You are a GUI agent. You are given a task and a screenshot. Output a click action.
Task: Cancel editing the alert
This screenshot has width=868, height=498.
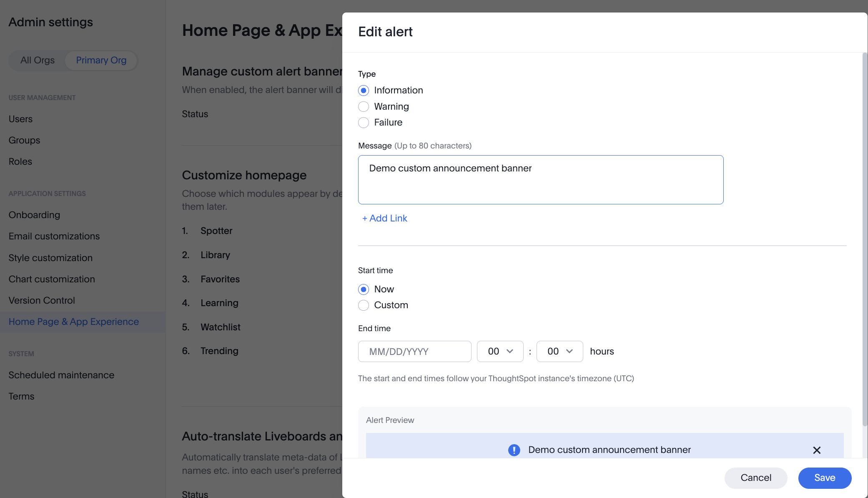(x=756, y=478)
